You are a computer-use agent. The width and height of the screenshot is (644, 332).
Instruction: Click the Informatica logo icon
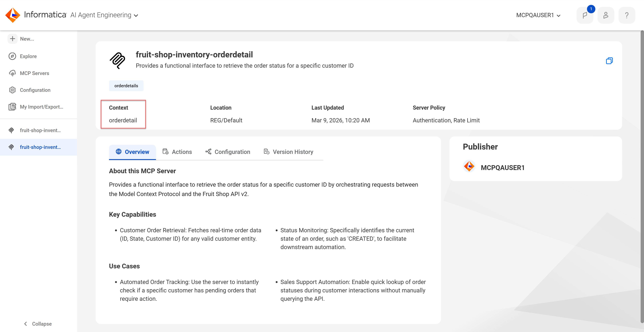click(13, 15)
